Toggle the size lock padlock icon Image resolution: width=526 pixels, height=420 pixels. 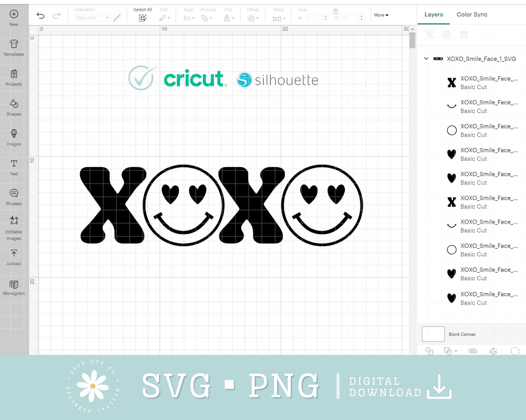(x=336, y=11)
